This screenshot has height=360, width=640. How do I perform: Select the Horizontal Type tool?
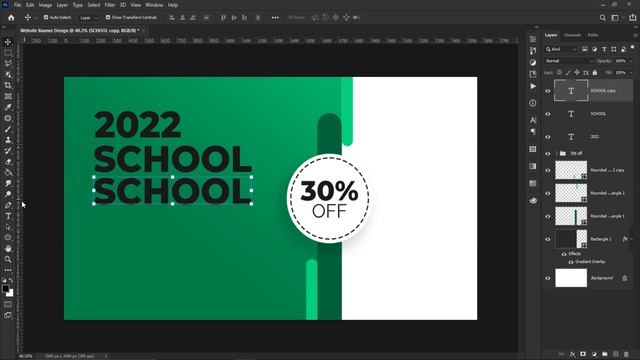coord(8,216)
